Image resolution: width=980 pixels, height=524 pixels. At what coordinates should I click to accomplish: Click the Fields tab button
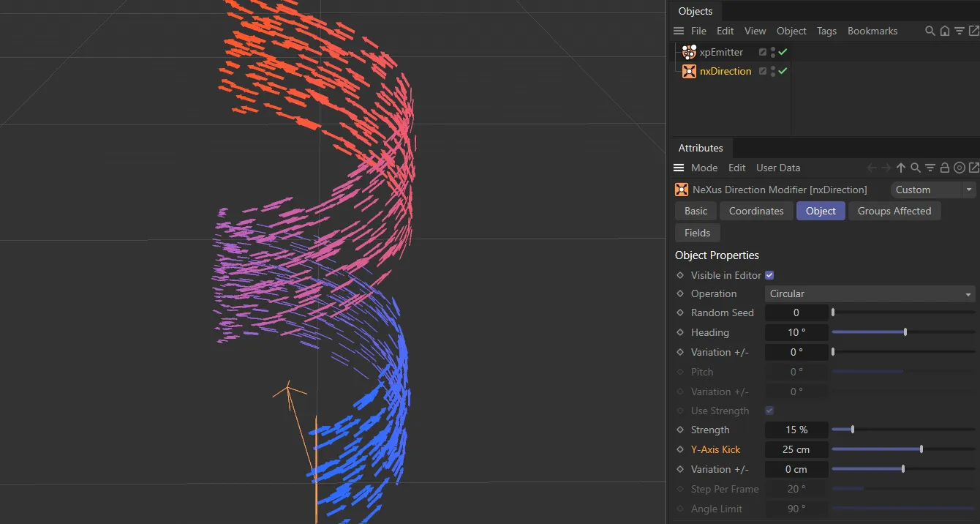(x=697, y=233)
